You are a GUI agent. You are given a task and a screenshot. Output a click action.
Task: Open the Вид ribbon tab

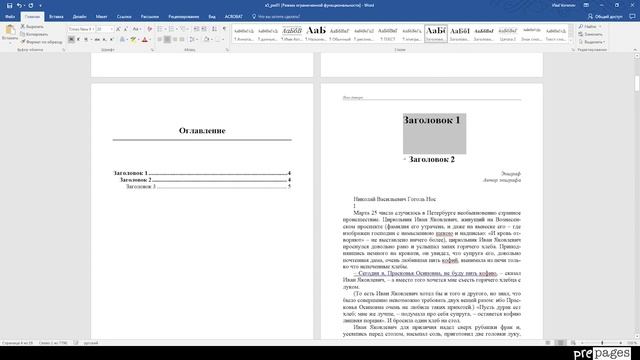(212, 17)
